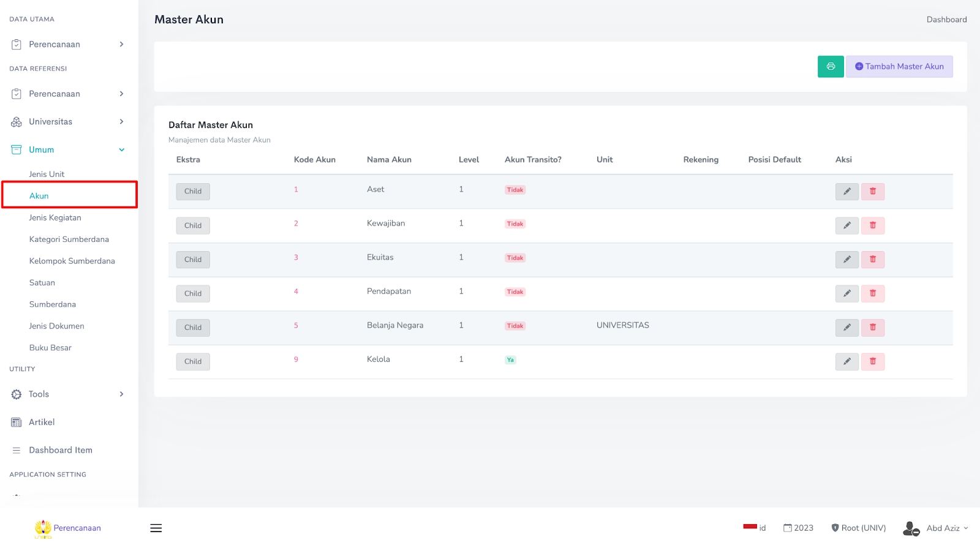Show Child accounts of Kelola

click(193, 361)
